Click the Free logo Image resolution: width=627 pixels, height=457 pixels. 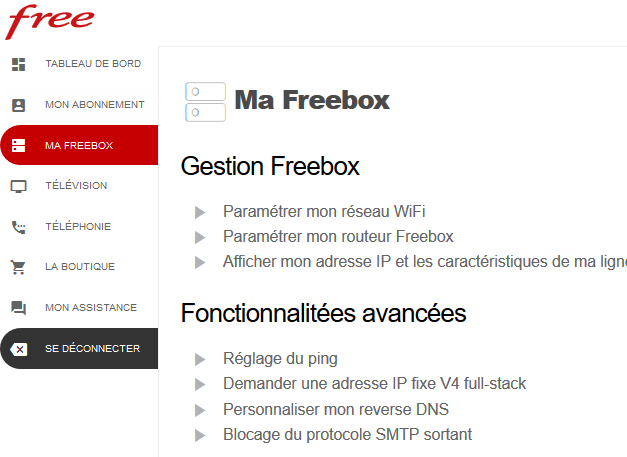pyautogui.click(x=50, y=20)
